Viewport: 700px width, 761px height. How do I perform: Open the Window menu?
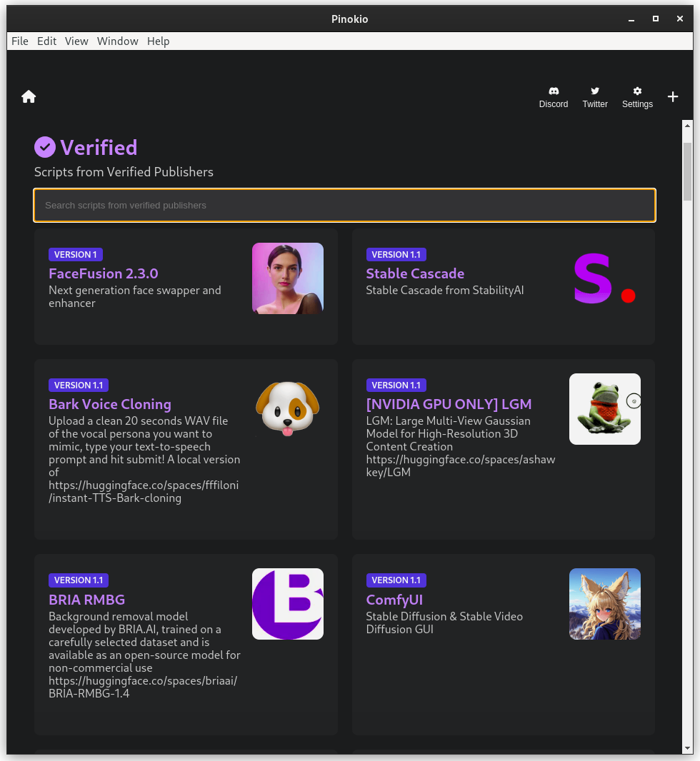117,41
